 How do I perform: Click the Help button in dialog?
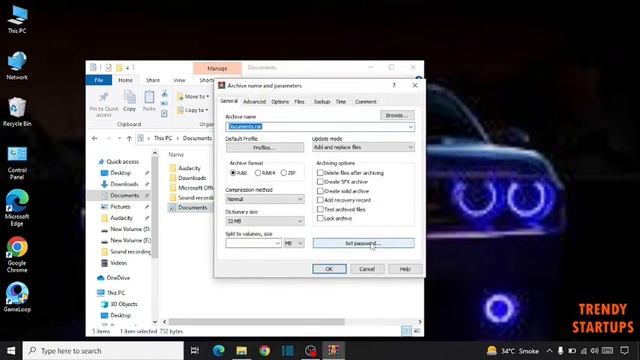pos(405,269)
